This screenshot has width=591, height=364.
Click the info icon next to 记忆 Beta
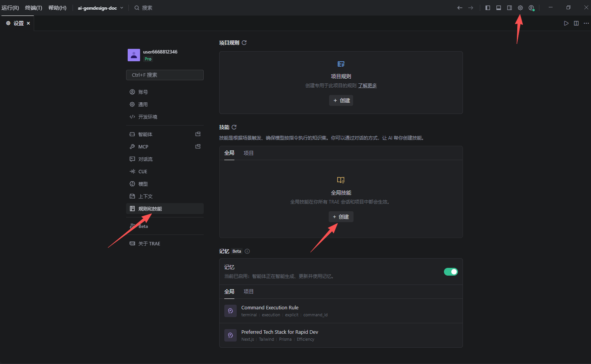pos(247,251)
